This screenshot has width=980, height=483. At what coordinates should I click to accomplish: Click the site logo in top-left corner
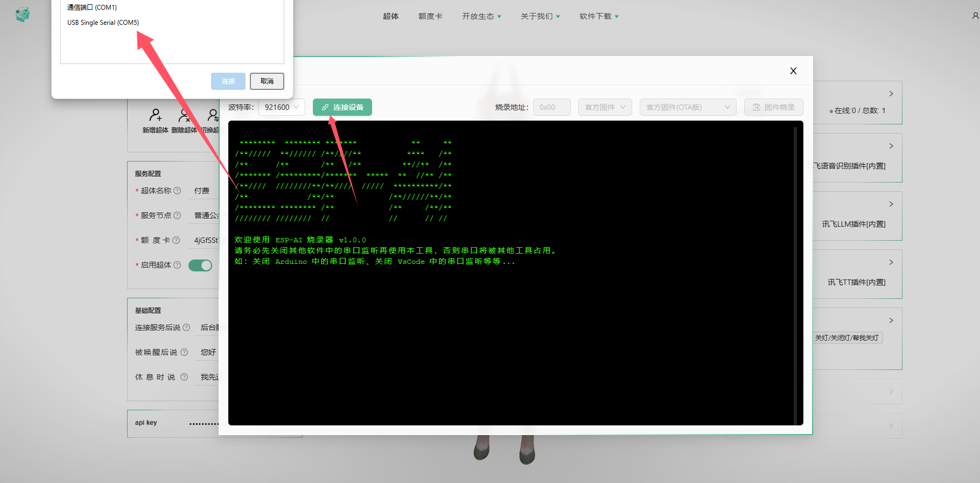[x=23, y=15]
